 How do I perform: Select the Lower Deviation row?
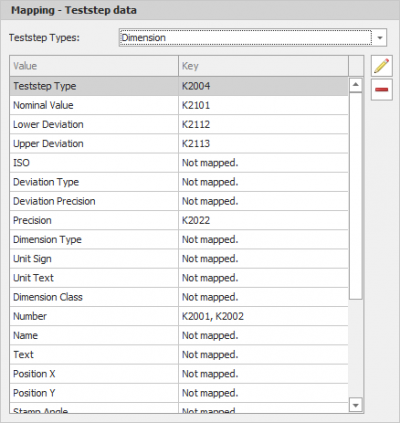tap(179, 125)
